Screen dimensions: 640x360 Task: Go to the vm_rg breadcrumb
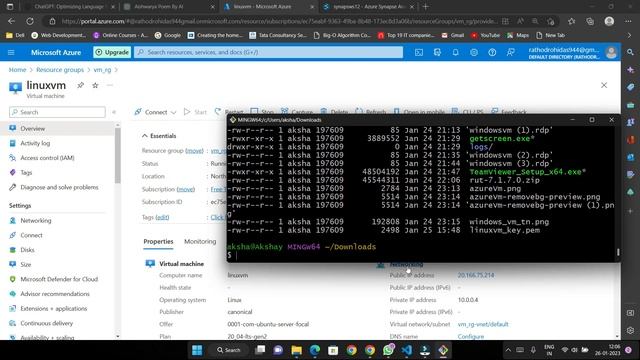[x=102, y=70]
